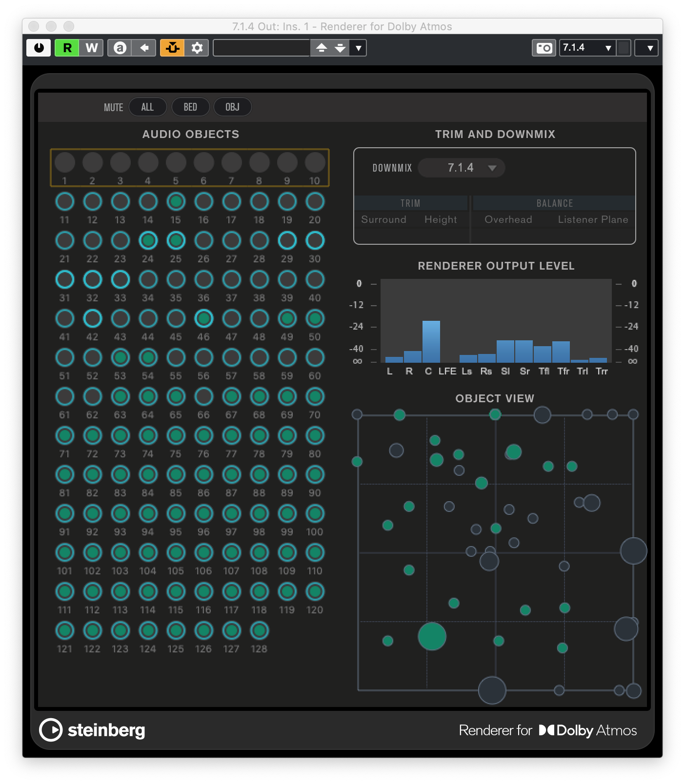Expand the DOWNMIX 7.1.4 selector

461,168
